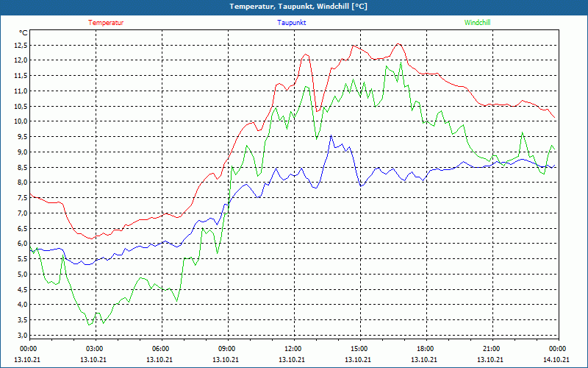The width and height of the screenshot is (588, 368).
Task: Click the 3,0 y-axis value
Action: tap(23, 335)
